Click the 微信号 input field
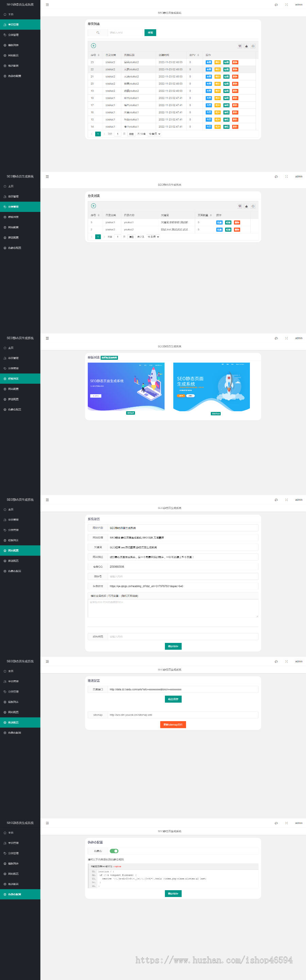 pos(183,576)
